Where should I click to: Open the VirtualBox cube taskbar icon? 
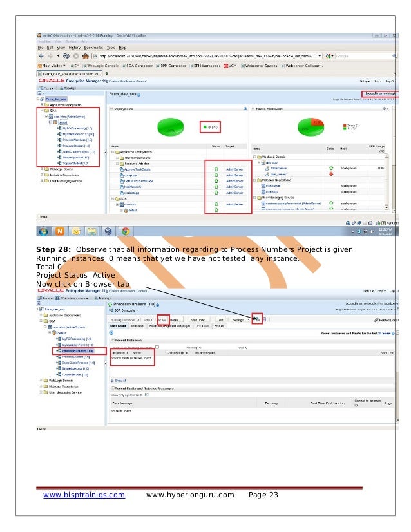pos(108,231)
